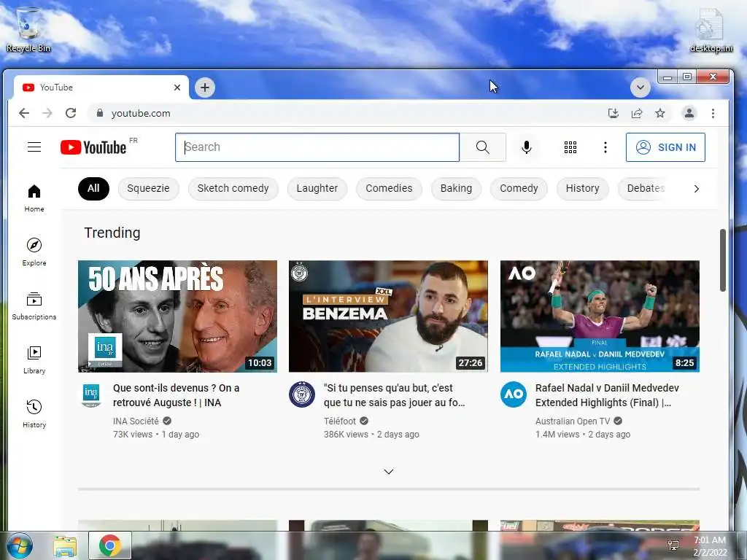Click the SIGN IN button
The width and height of the screenshot is (747, 560).
click(x=665, y=147)
